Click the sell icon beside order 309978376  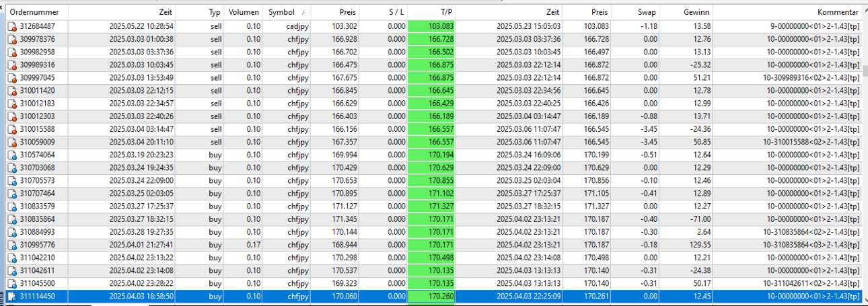(11, 39)
